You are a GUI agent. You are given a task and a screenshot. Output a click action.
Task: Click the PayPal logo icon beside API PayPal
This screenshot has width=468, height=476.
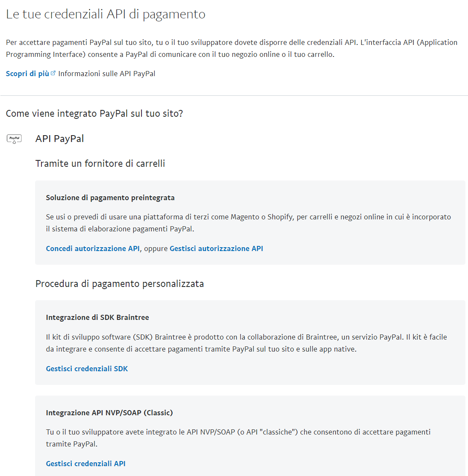[14, 139]
